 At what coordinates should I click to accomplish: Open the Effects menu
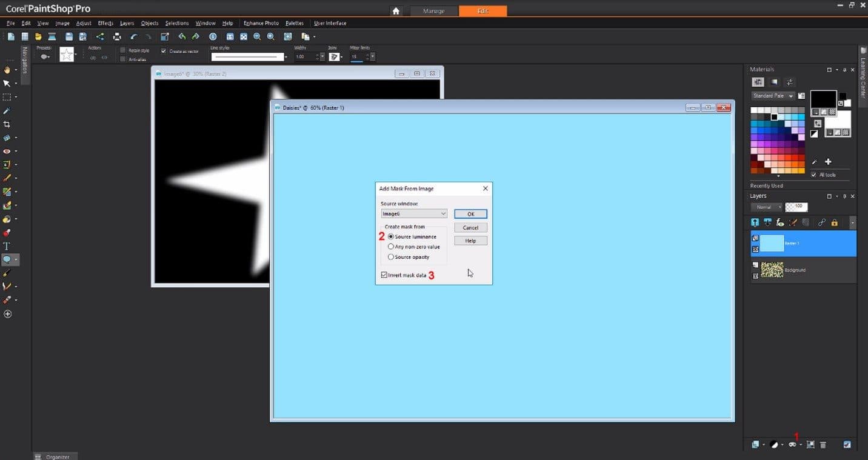105,23
